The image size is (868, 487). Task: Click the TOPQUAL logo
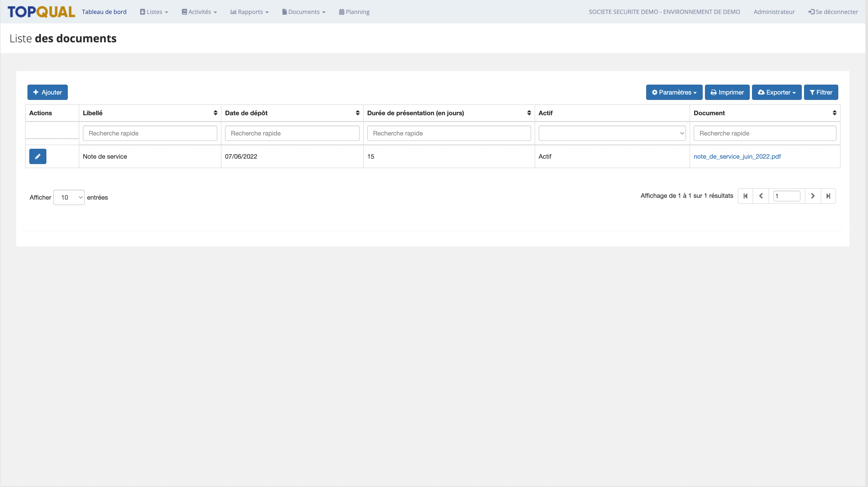click(x=41, y=12)
